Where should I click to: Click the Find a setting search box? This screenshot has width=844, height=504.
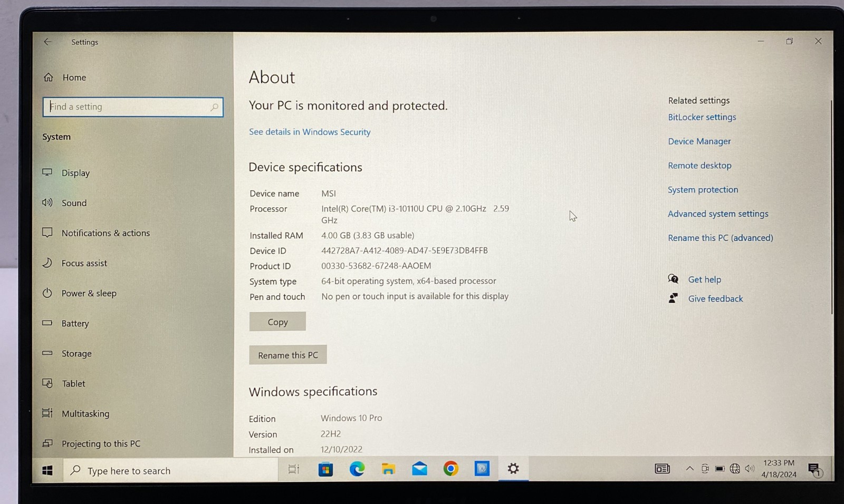(133, 107)
